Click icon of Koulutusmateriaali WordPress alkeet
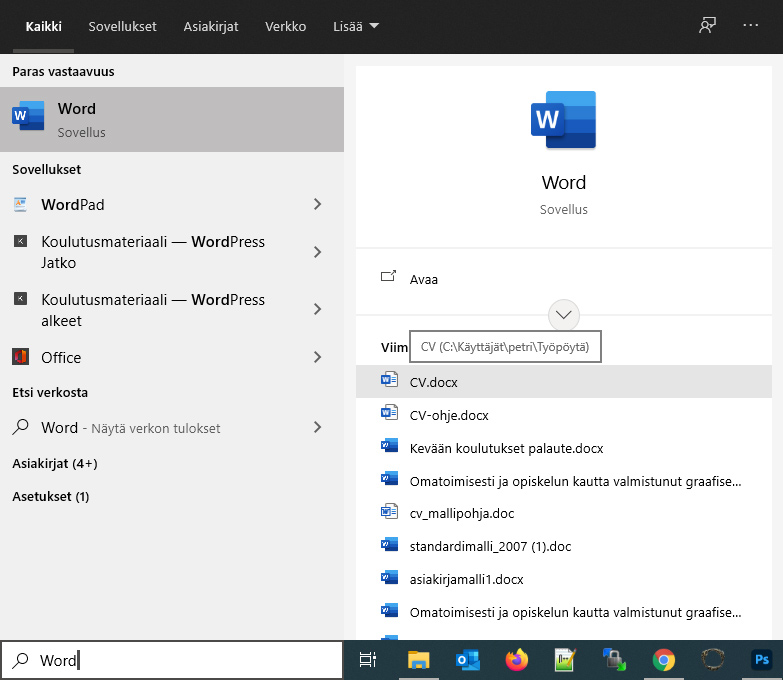This screenshot has width=783, height=680. click(20, 299)
